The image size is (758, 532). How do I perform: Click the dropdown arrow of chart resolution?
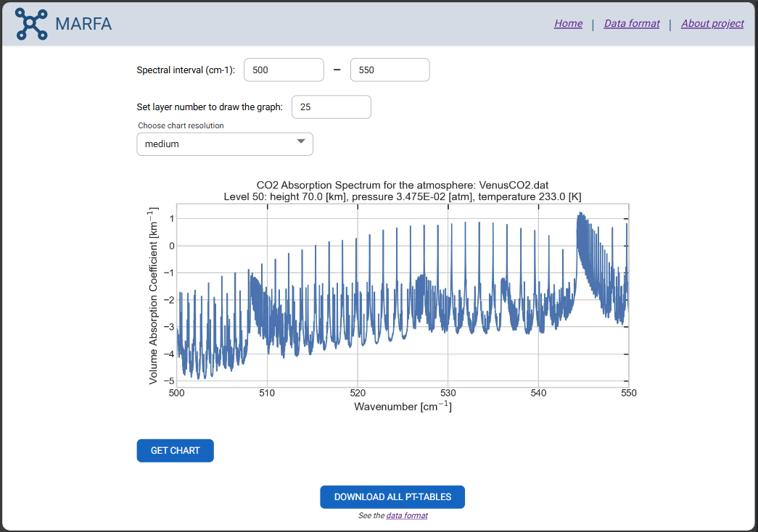[x=301, y=143]
